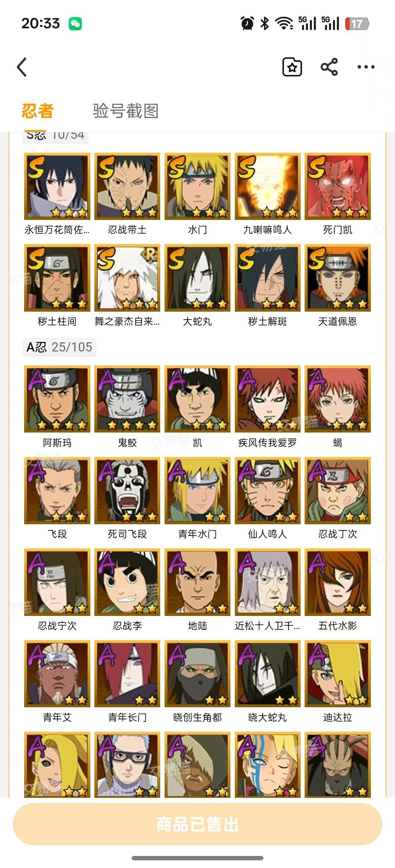
Task: Open the 死司飞段 skull-face portrait
Action: [127, 491]
